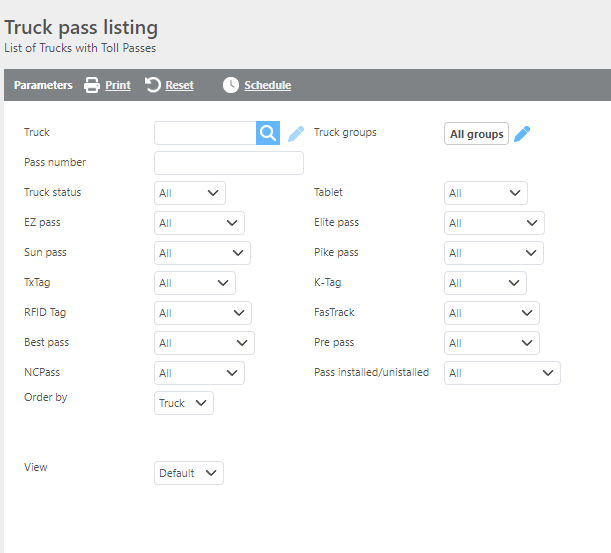This screenshot has height=553, width=611.
Task: Click the Pass number input field
Action: (228, 163)
